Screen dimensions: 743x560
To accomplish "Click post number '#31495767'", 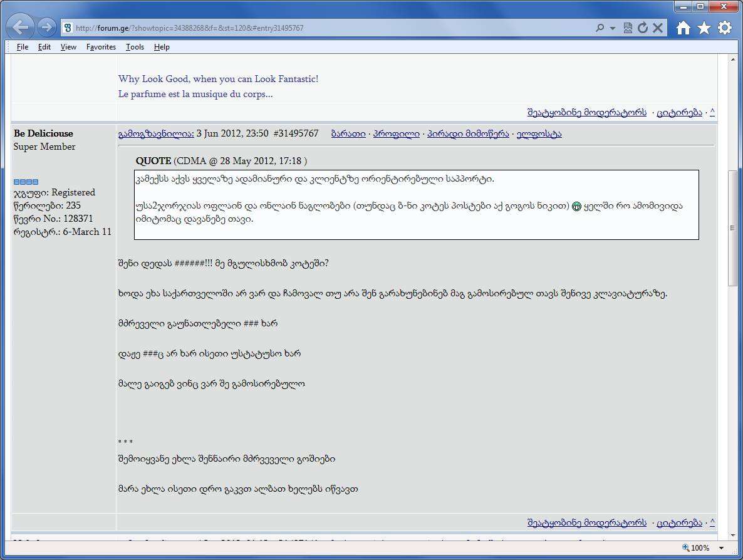I will pos(296,133).
